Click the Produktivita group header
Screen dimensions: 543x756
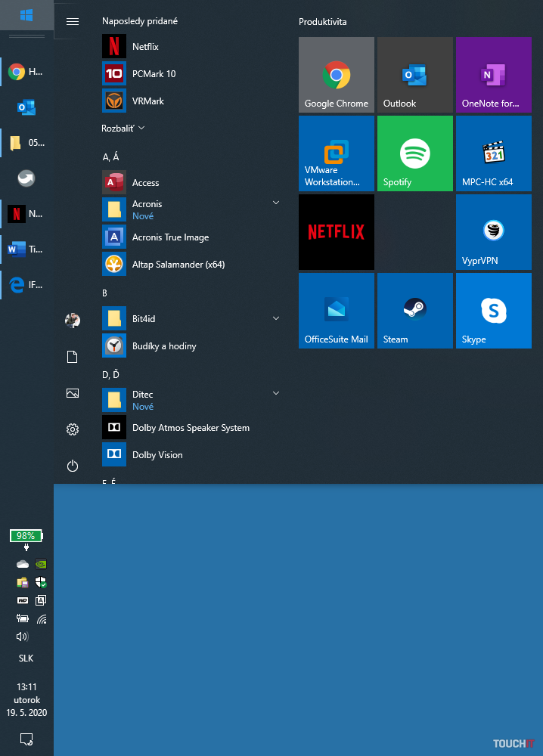(323, 22)
